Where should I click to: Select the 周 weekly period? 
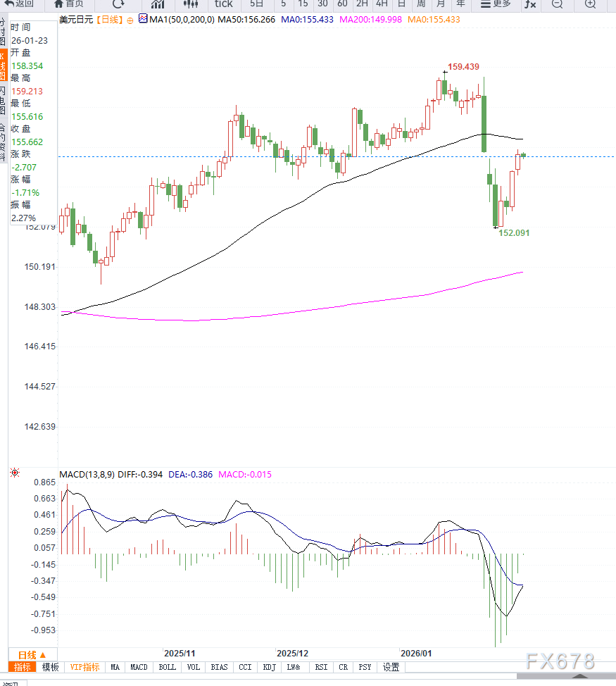[x=420, y=4]
